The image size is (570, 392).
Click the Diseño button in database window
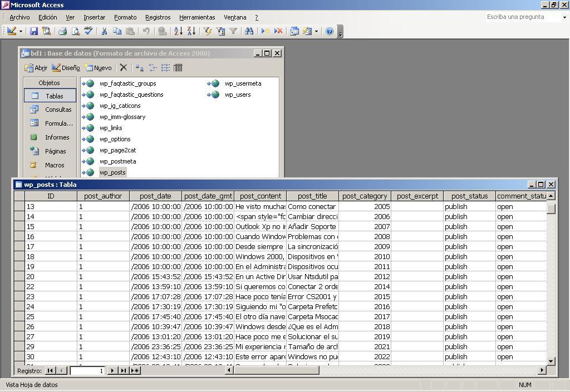click(66, 68)
